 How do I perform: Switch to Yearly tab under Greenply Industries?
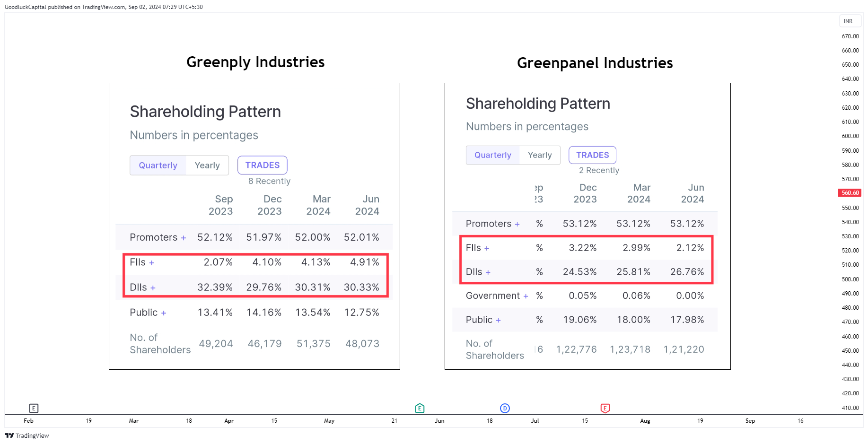[x=207, y=165]
